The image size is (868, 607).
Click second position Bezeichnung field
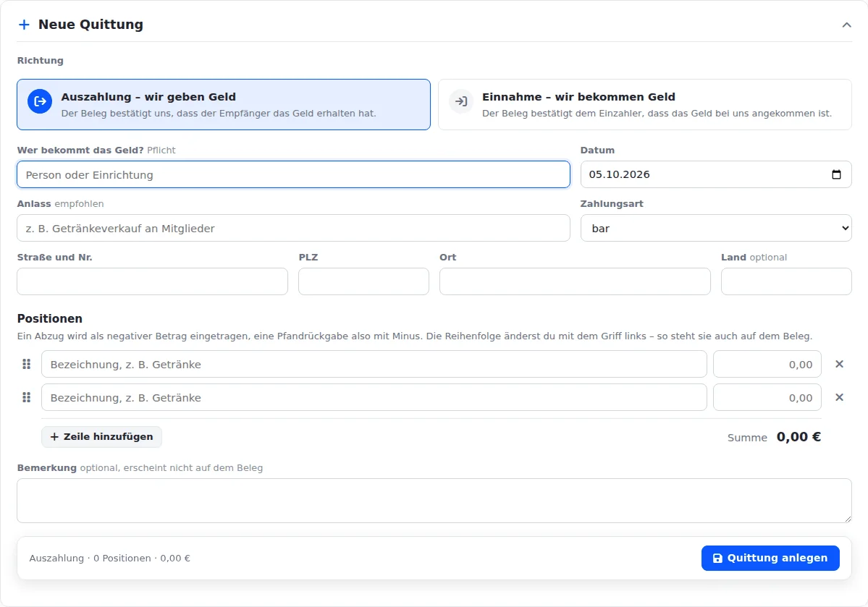pyautogui.click(x=374, y=397)
